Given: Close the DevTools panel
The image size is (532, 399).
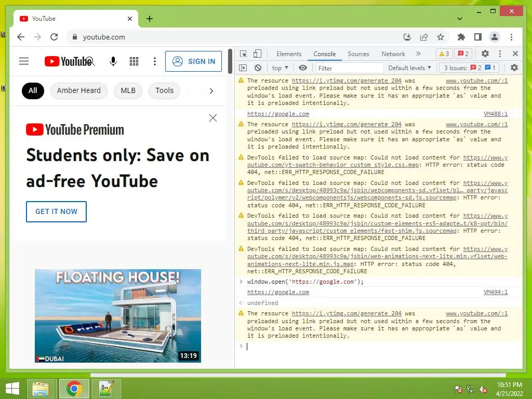Looking at the screenshot, I should 515,54.
